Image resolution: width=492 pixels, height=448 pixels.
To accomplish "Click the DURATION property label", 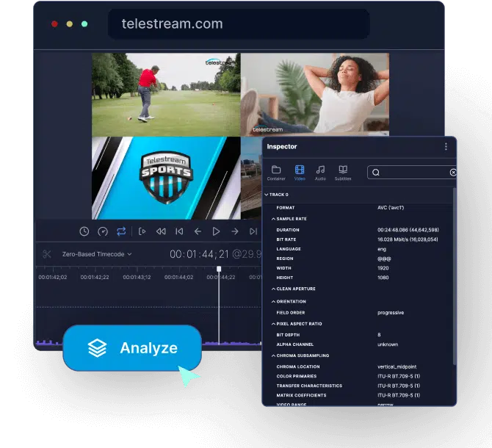I will click(288, 230).
